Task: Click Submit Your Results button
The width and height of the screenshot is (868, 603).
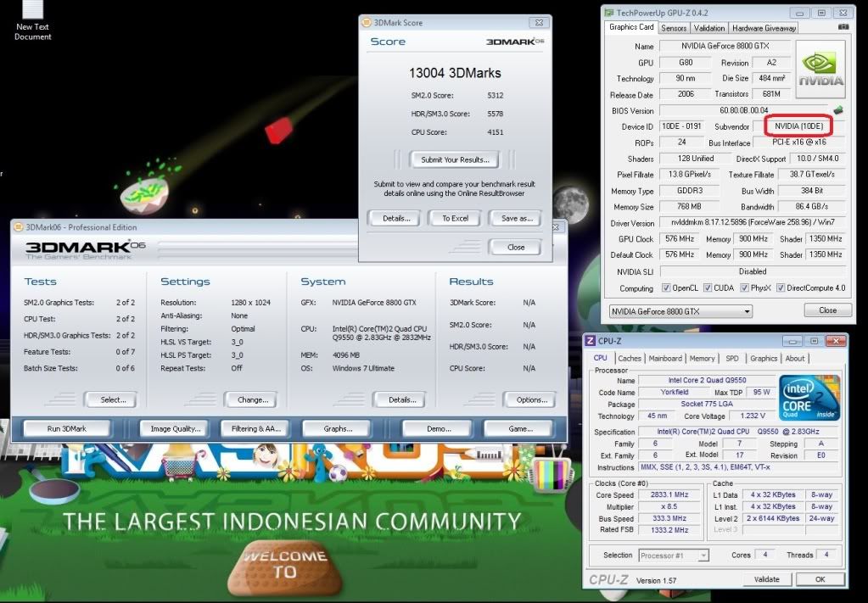Action: pos(455,160)
